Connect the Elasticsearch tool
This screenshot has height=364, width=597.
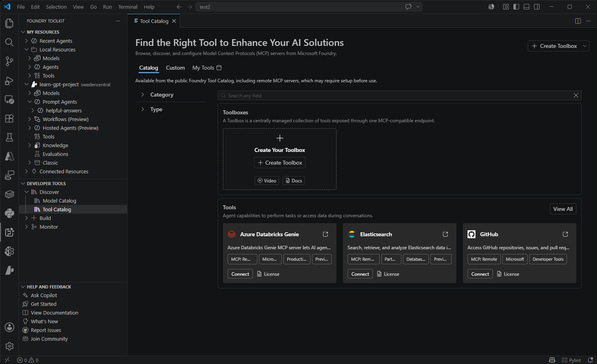click(x=360, y=274)
